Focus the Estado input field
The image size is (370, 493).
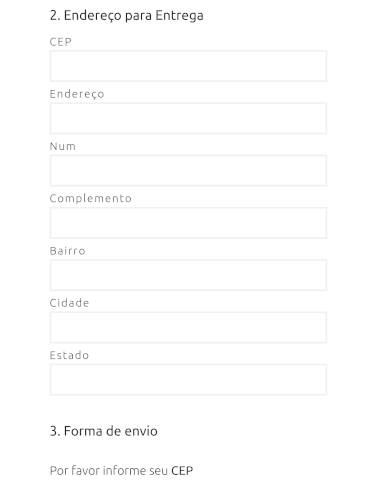coord(188,379)
